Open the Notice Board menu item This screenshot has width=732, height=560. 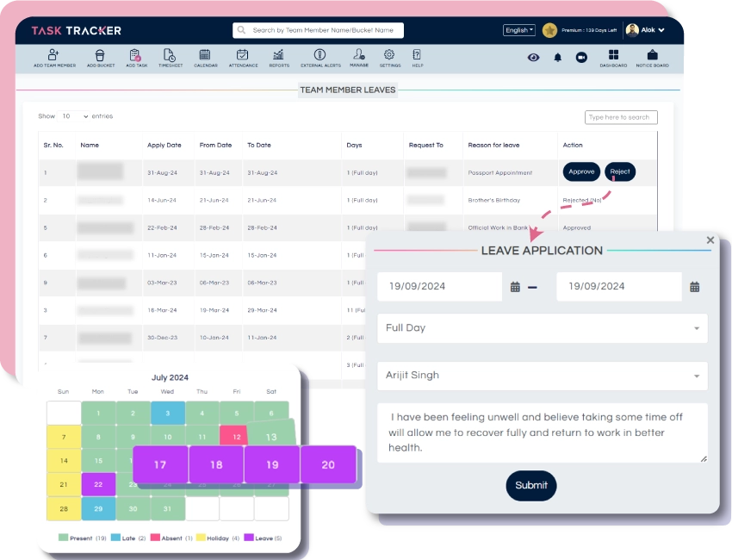click(652, 55)
